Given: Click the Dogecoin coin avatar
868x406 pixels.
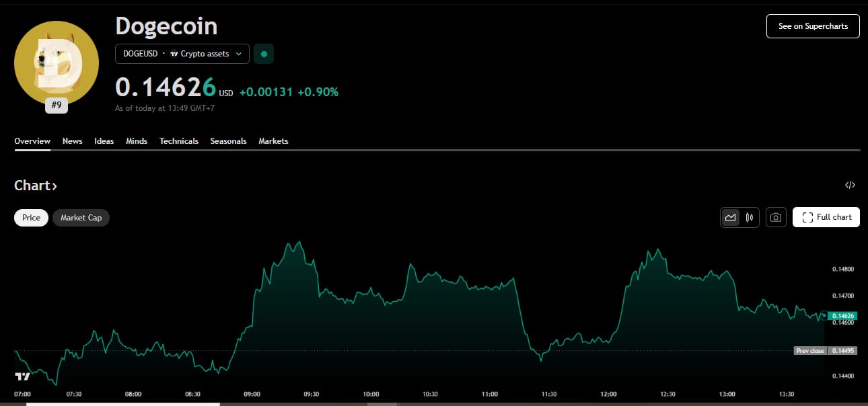Looking at the screenshot, I should click(x=57, y=63).
